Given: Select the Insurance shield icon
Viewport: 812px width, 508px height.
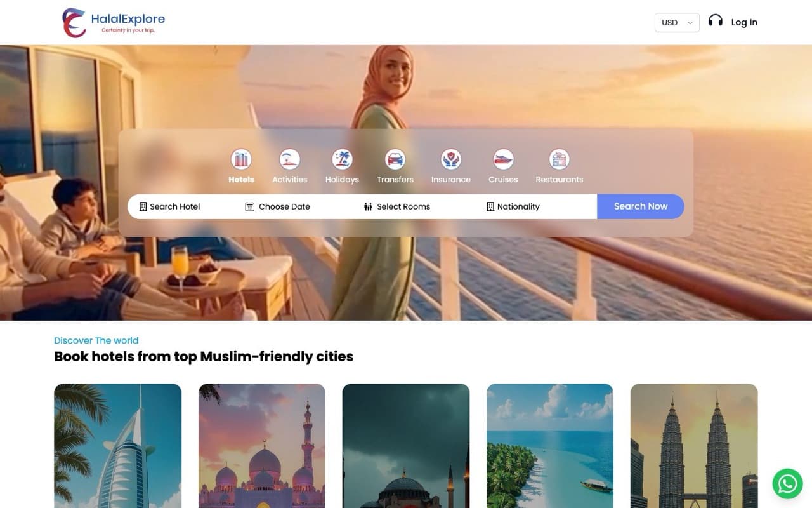Looking at the screenshot, I should [451, 159].
